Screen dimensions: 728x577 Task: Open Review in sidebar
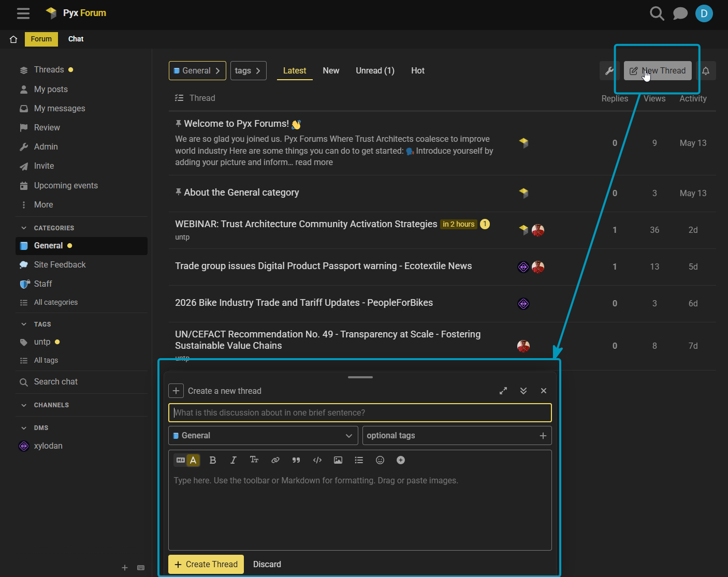tap(47, 128)
